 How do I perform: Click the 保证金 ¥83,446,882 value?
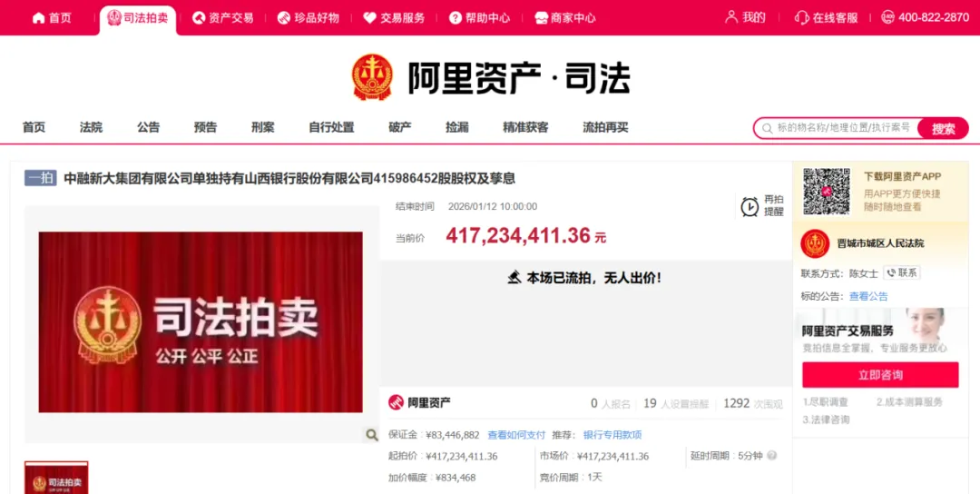click(x=453, y=435)
